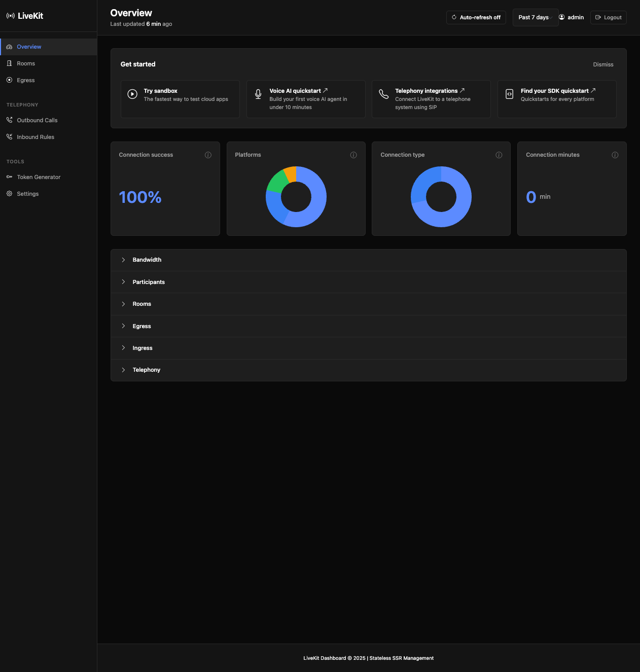
Task: Click the info icon on Connection success card
Action: pos(208,155)
